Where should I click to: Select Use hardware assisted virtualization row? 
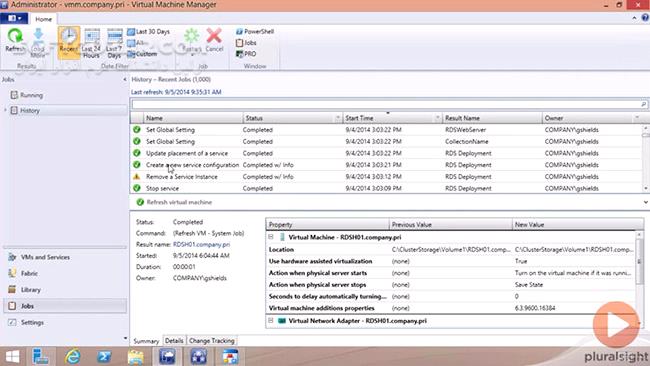click(x=451, y=261)
